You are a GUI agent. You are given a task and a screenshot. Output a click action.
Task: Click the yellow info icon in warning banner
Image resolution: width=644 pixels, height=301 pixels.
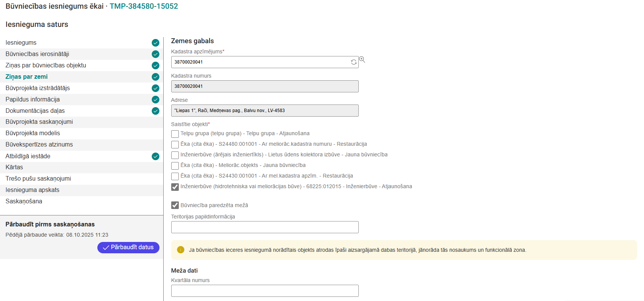pos(181,250)
